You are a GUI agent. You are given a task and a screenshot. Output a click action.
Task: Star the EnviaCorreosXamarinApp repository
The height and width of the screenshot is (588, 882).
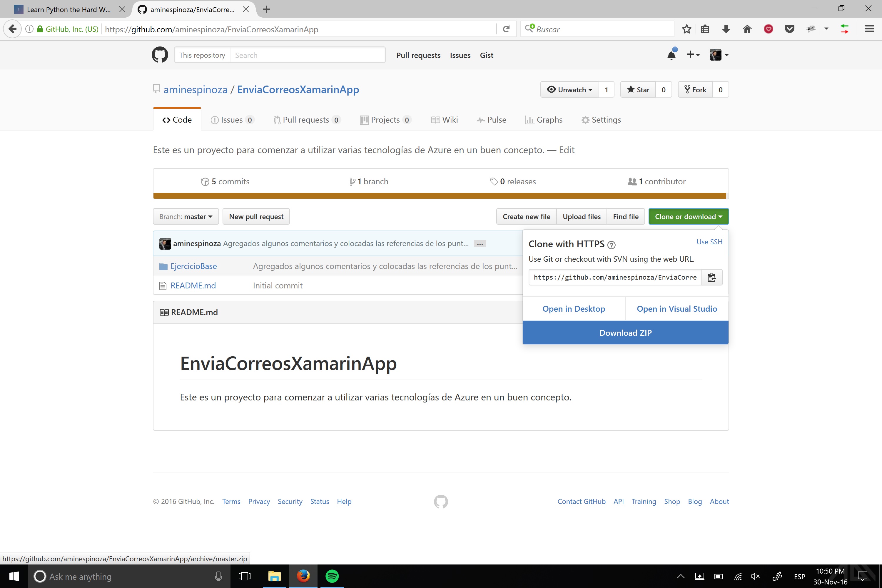638,90
